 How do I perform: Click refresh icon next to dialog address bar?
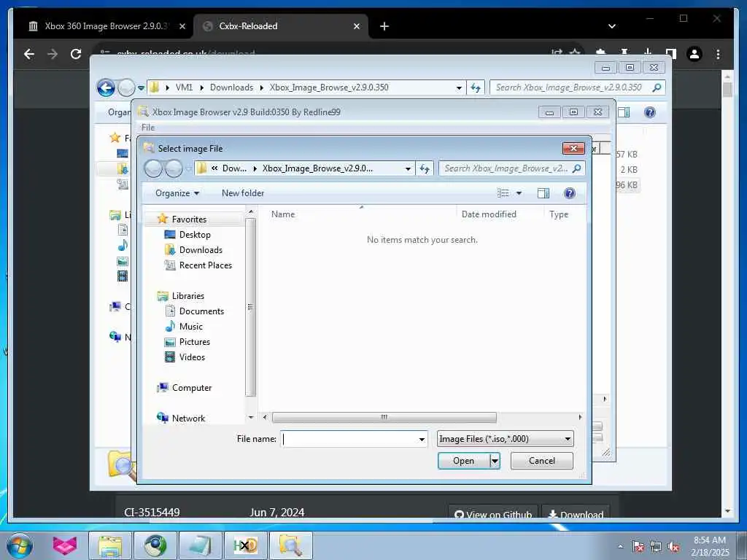(x=425, y=168)
